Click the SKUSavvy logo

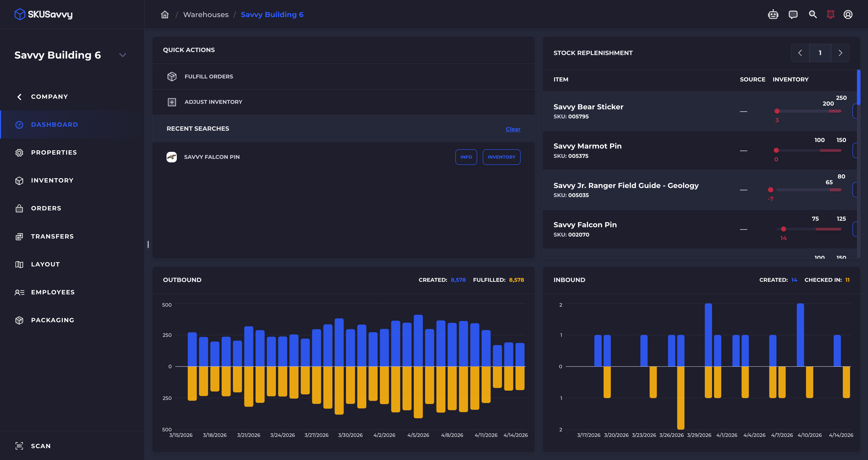43,15
